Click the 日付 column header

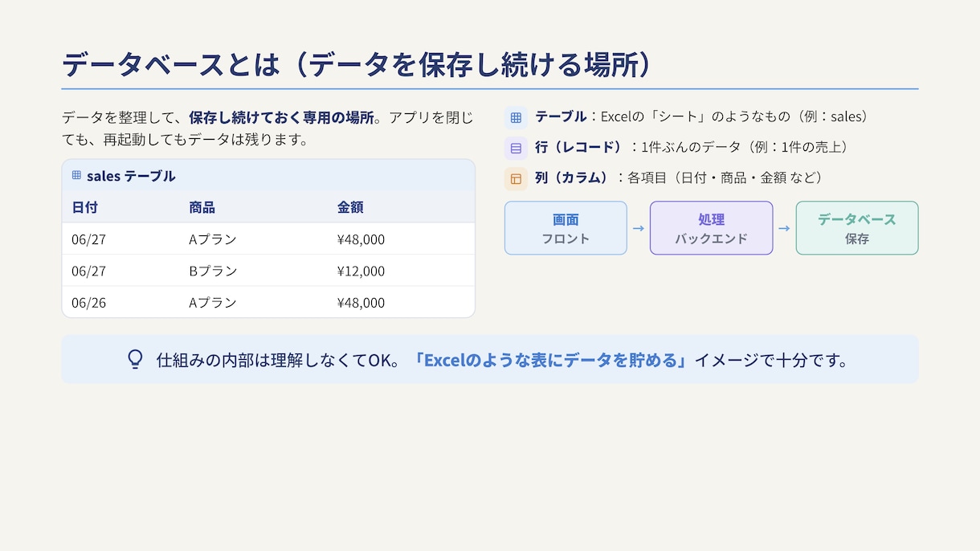point(84,207)
